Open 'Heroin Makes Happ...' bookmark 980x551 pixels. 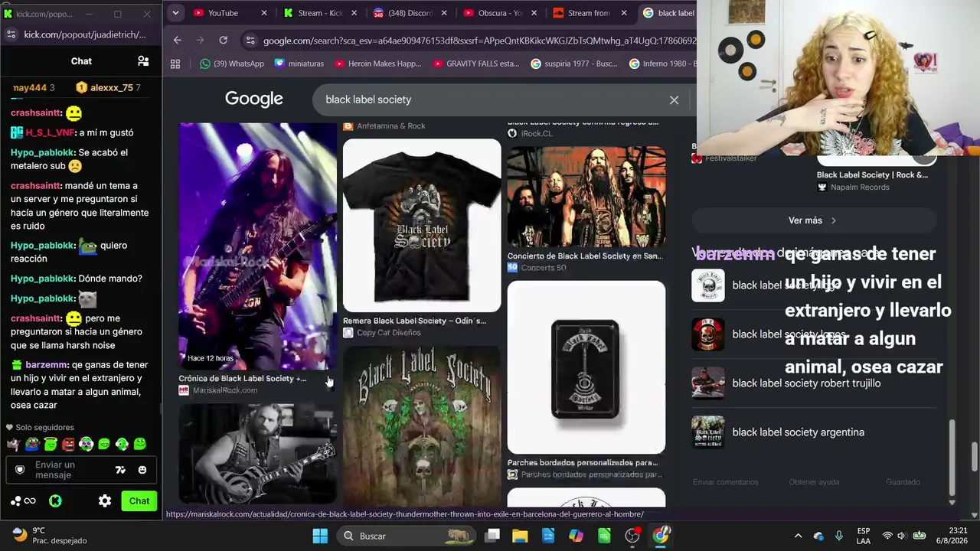click(377, 64)
